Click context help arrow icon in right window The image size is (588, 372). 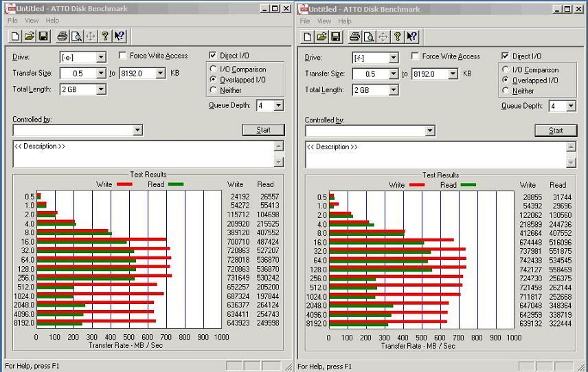coord(411,36)
